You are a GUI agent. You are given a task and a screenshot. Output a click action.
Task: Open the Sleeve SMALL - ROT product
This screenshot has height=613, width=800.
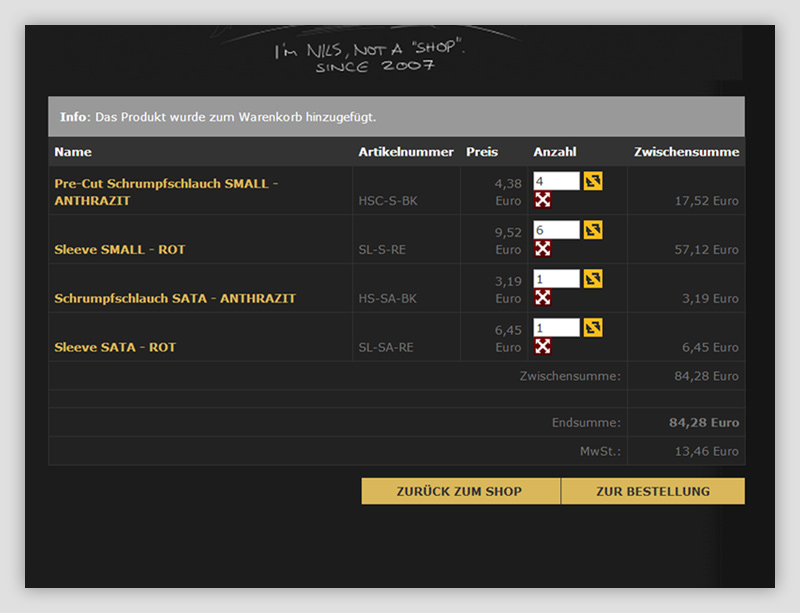point(120,249)
